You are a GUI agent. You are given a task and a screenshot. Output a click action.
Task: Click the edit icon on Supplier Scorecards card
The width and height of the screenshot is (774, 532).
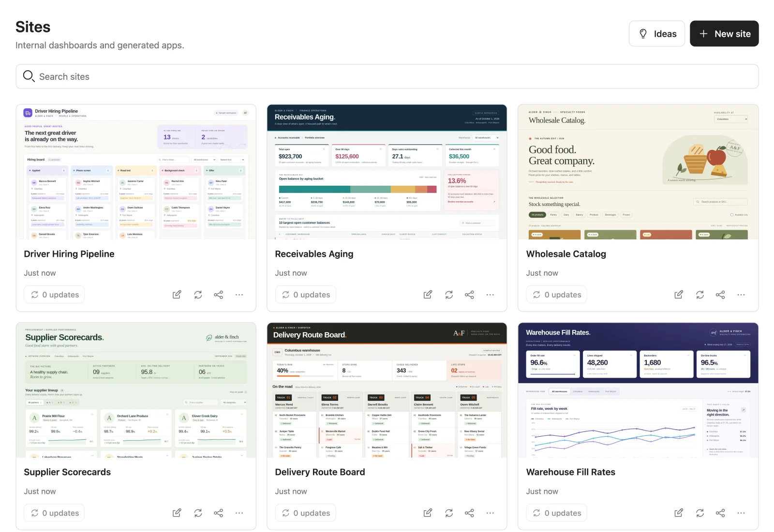coord(177,513)
